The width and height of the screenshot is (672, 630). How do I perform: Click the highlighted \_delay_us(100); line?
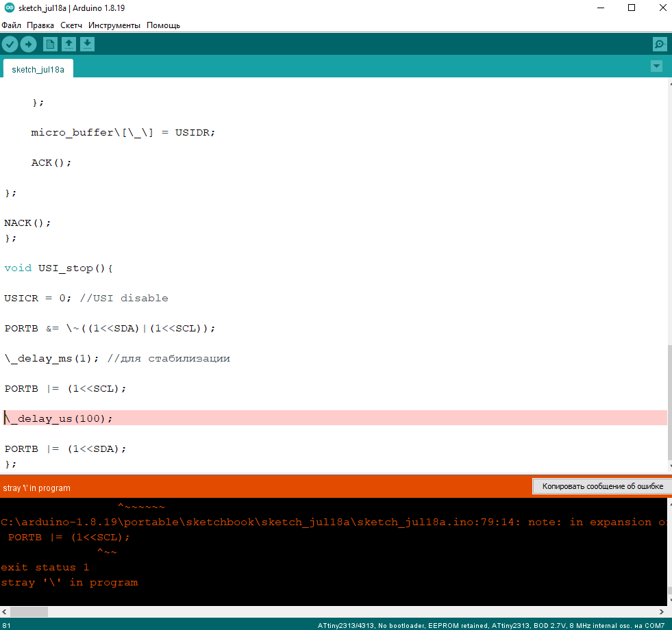[335, 418]
